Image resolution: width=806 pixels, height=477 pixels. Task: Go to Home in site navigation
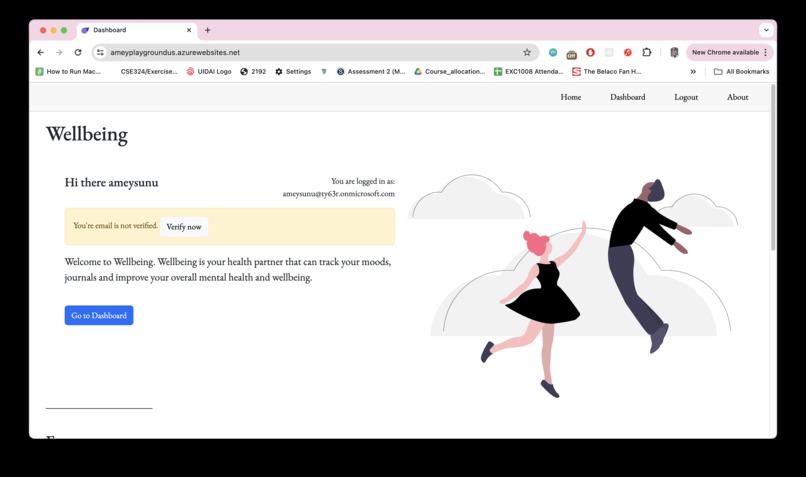coord(571,97)
